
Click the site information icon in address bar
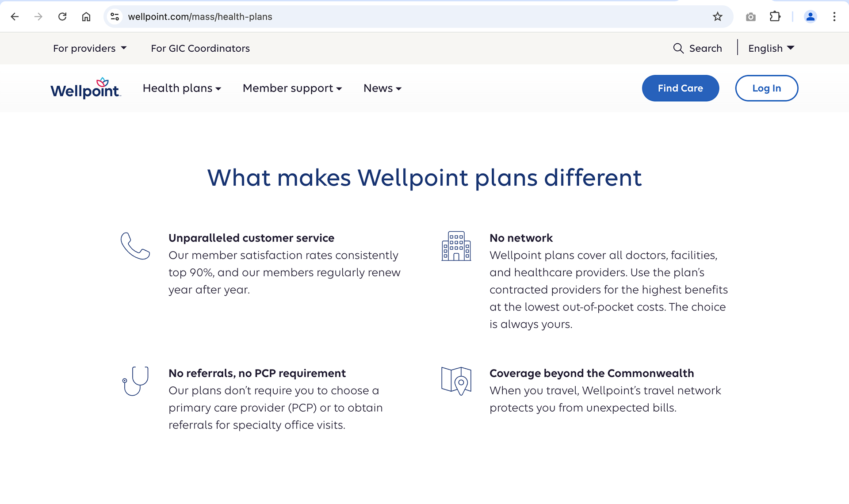click(115, 17)
